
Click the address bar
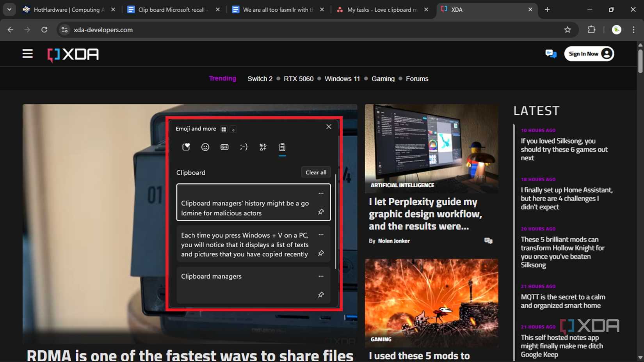[x=273, y=30]
